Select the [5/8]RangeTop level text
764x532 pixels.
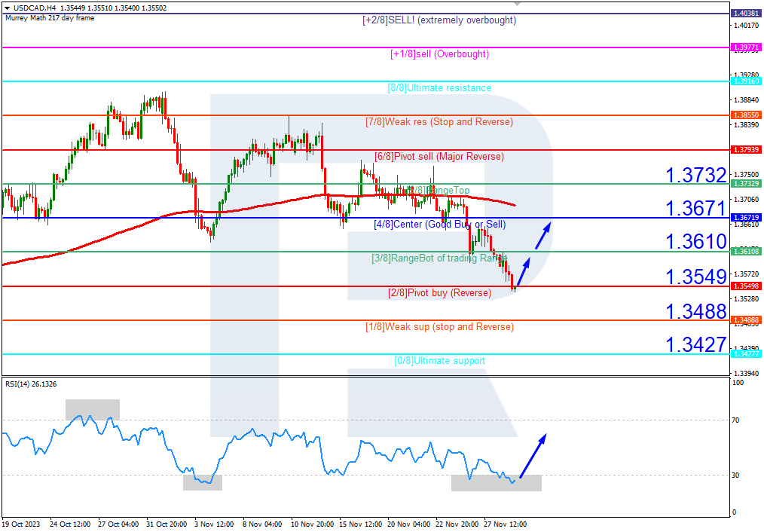[439, 190]
